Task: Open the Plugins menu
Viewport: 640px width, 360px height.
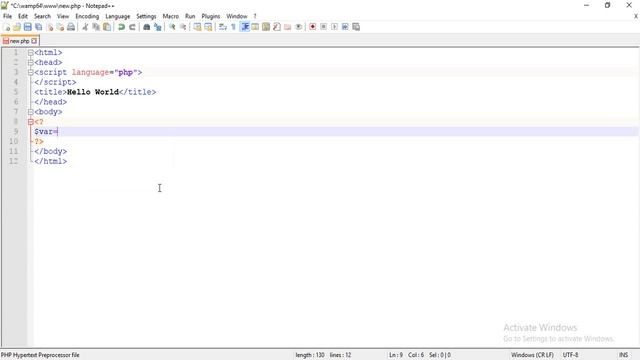Action: [x=211, y=16]
